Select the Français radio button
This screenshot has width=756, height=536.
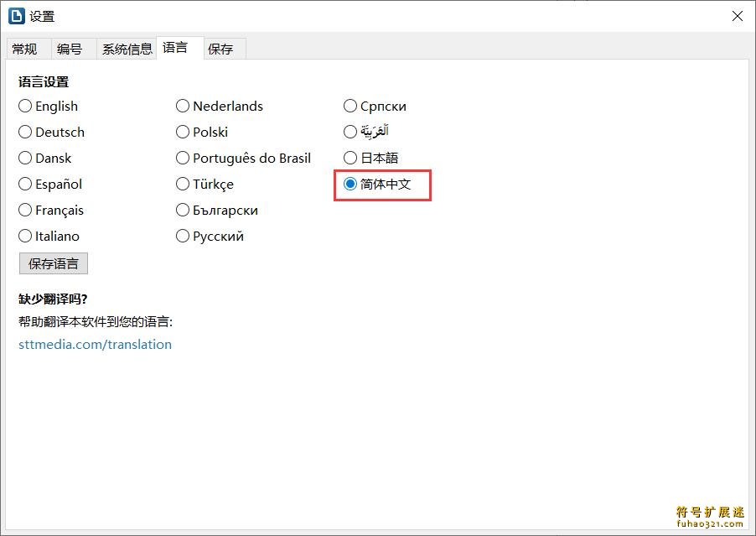(x=51, y=211)
